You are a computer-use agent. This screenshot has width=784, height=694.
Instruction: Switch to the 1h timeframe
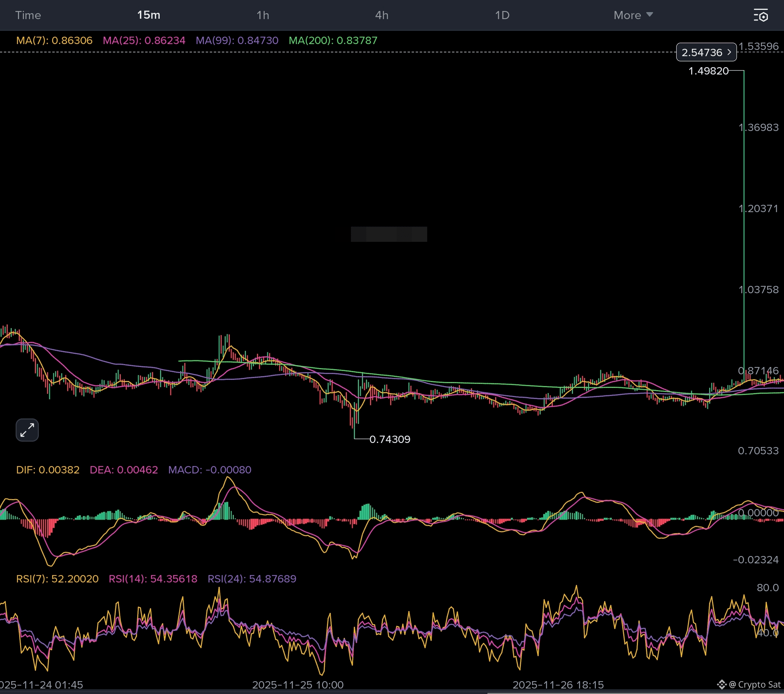(x=263, y=15)
